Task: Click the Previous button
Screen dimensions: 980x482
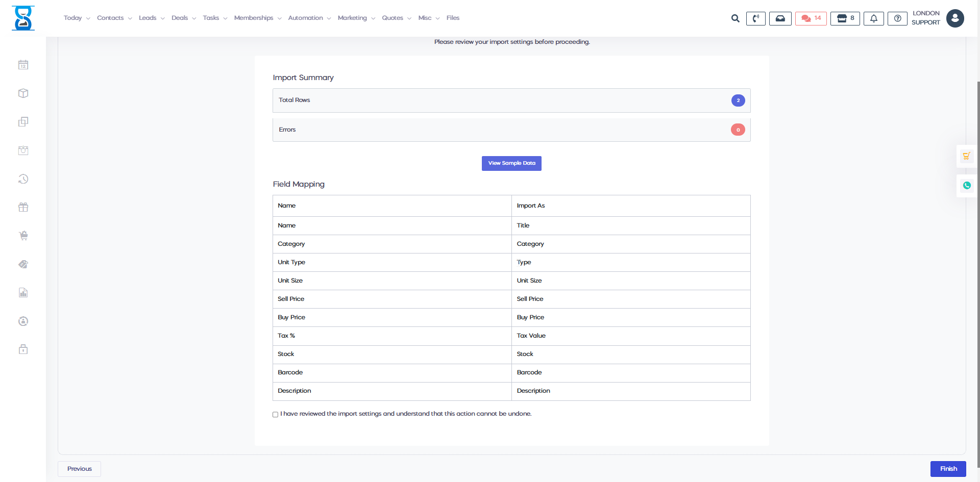Action: (x=80, y=469)
